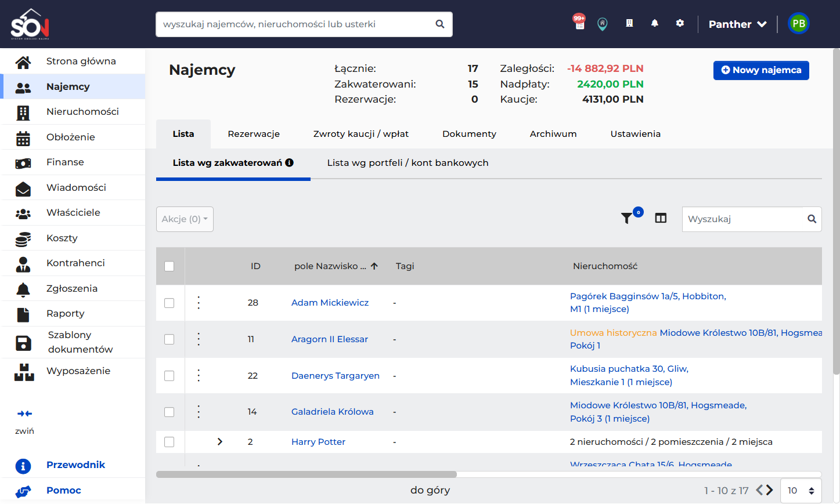Sort by the pole Nazwisko column header
The width and height of the screenshot is (840, 504).
336,266
